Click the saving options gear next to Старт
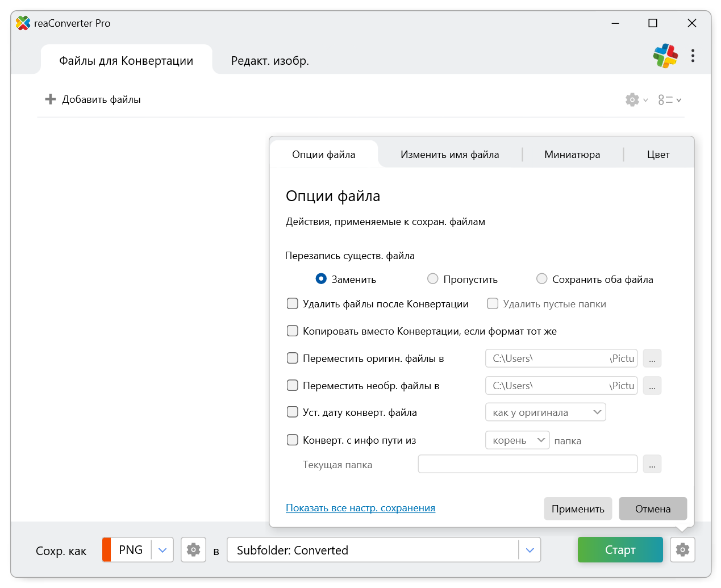721x588 pixels. 682,550
